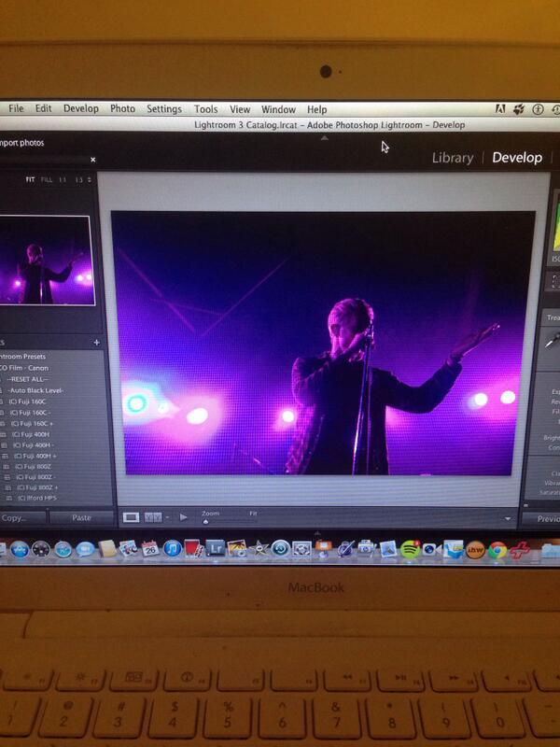Open the Tools menu
Screen dimensions: 560x747
(x=205, y=109)
